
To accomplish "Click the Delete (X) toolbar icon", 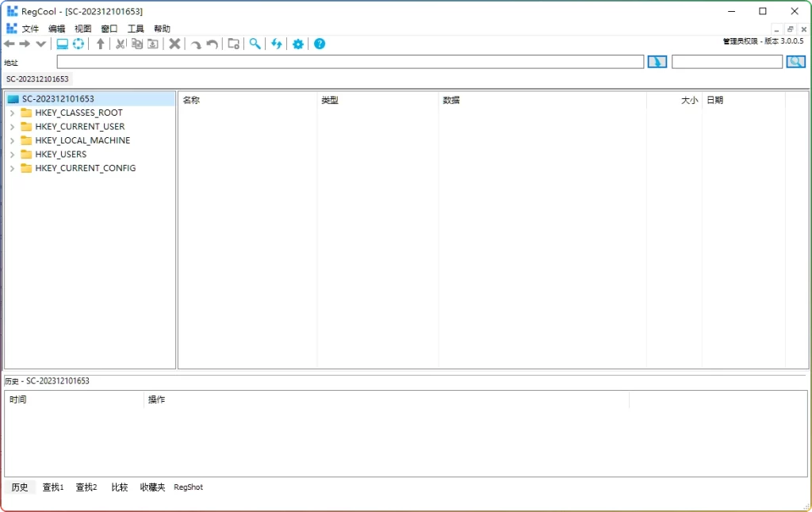I will (174, 44).
